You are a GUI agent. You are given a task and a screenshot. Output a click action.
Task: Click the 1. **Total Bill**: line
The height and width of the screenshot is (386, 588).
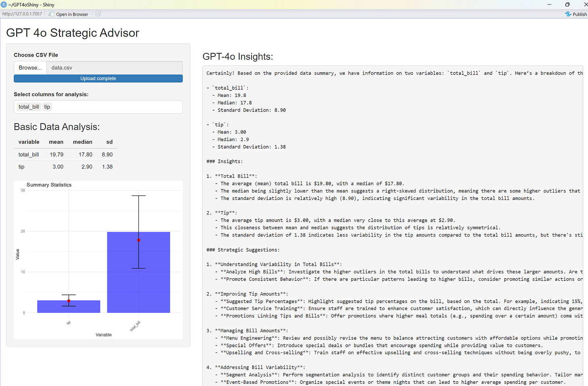tap(232, 176)
